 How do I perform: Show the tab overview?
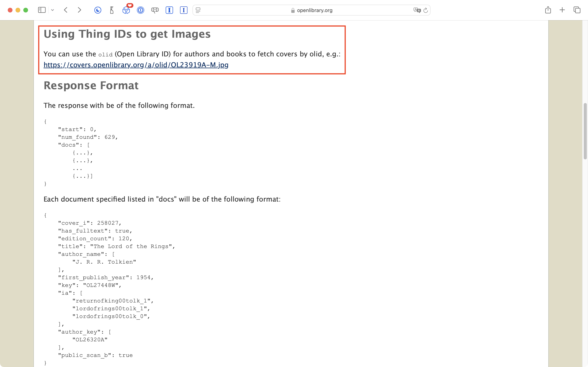click(x=577, y=10)
